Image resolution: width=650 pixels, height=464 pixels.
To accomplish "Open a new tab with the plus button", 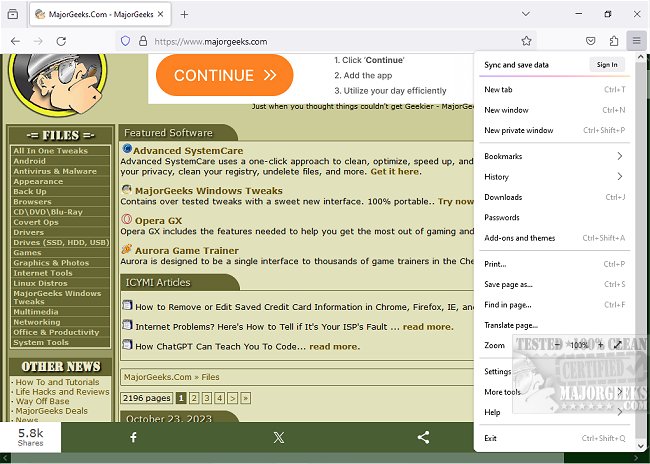I will click(184, 15).
